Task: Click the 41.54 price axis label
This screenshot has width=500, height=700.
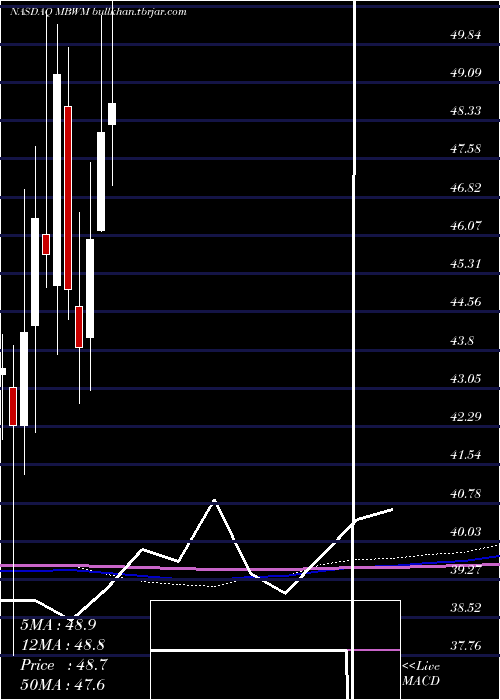Action: [466, 455]
